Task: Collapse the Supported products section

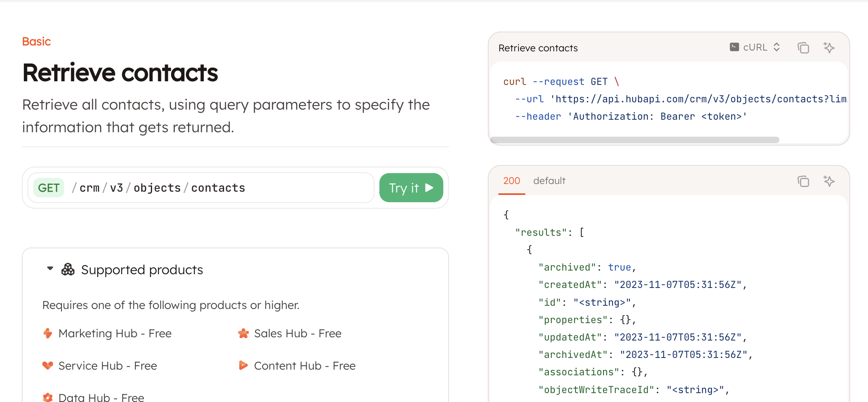Action: tap(50, 268)
